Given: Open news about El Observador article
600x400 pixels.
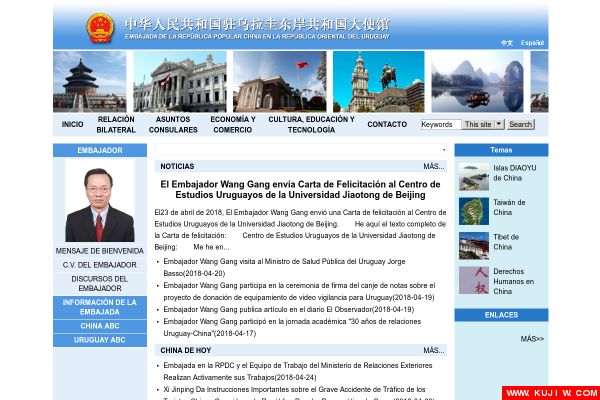Looking at the screenshot, I should [x=289, y=309].
